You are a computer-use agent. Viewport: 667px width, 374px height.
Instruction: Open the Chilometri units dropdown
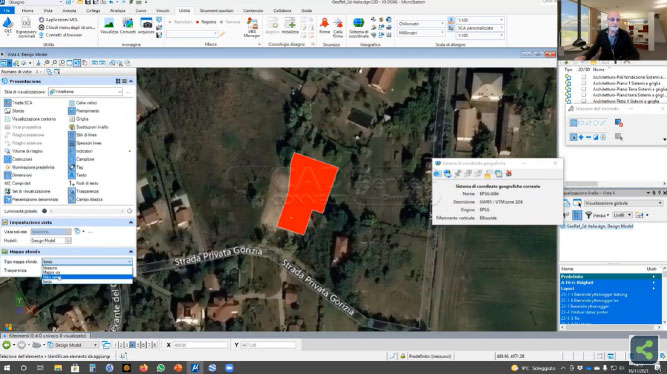pyautogui.click(x=420, y=23)
